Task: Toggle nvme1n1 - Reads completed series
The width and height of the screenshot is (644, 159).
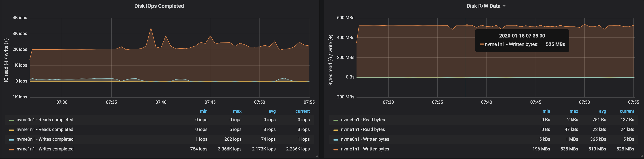Action: click(45, 130)
